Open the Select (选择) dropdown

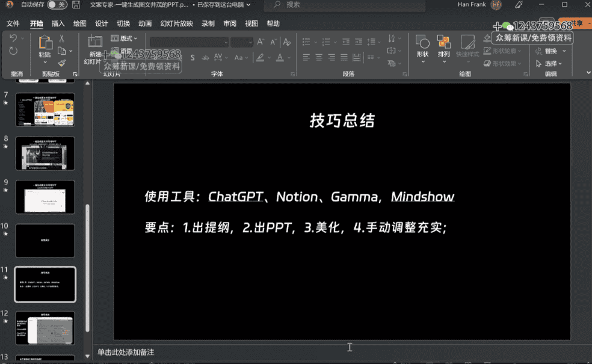553,63
